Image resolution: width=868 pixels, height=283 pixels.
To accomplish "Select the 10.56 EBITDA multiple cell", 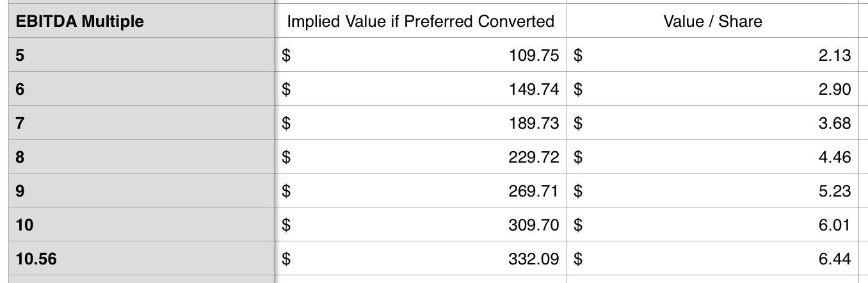I will click(142, 258).
